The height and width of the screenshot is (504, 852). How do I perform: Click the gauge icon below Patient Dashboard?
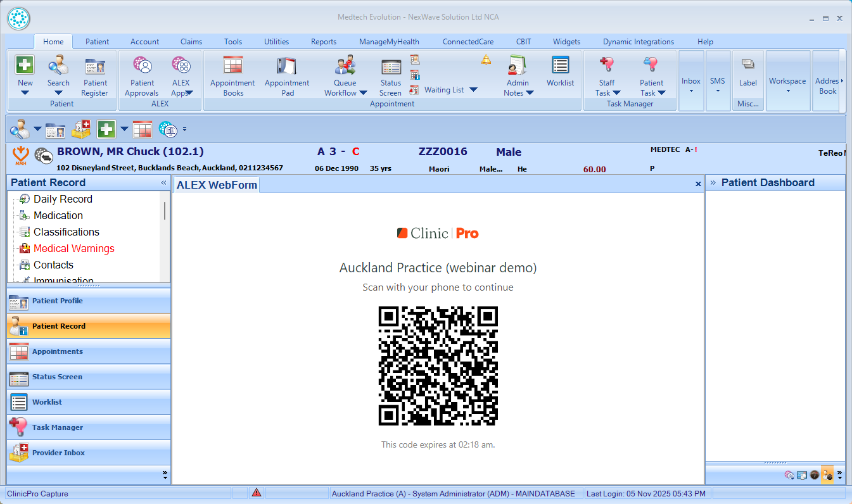(815, 474)
